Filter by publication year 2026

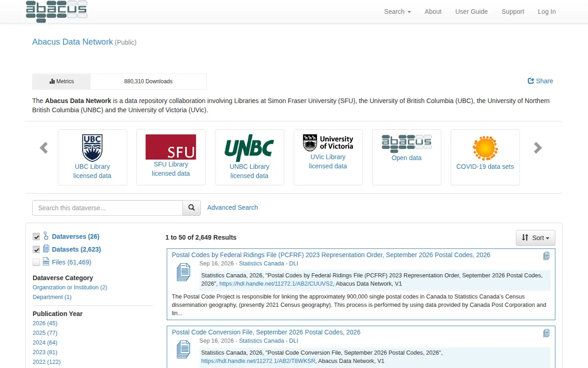45,323
